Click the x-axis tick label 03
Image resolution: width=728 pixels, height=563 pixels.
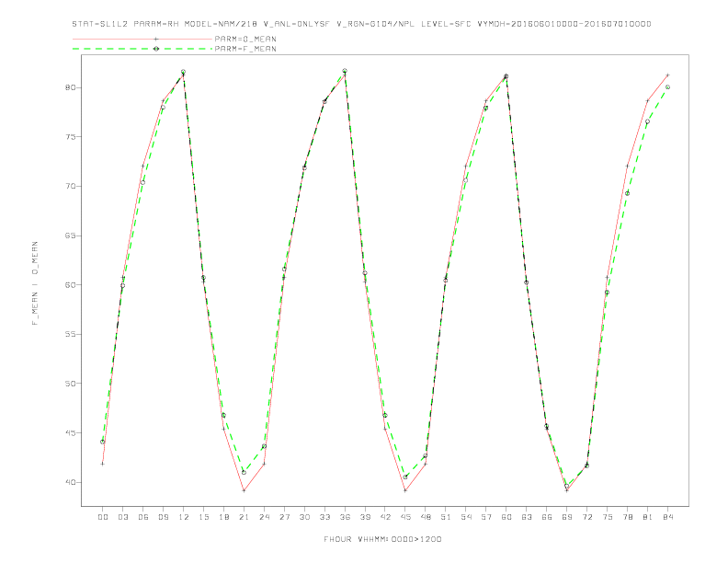123,517
